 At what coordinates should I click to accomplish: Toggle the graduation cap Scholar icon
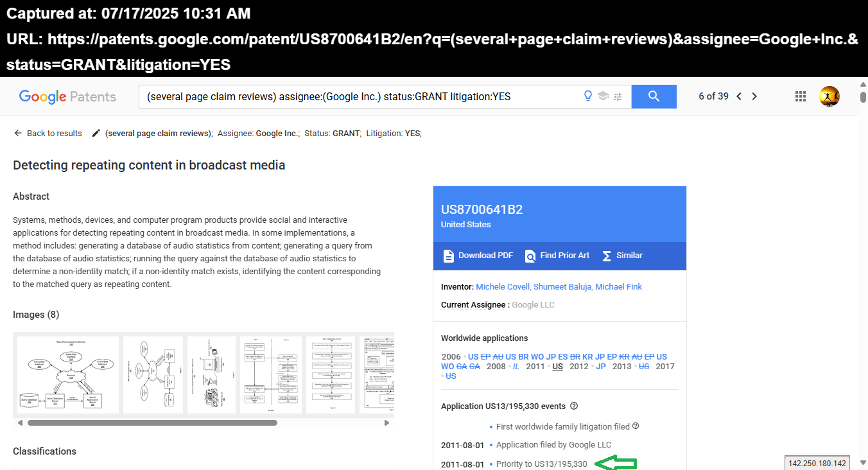pos(603,96)
